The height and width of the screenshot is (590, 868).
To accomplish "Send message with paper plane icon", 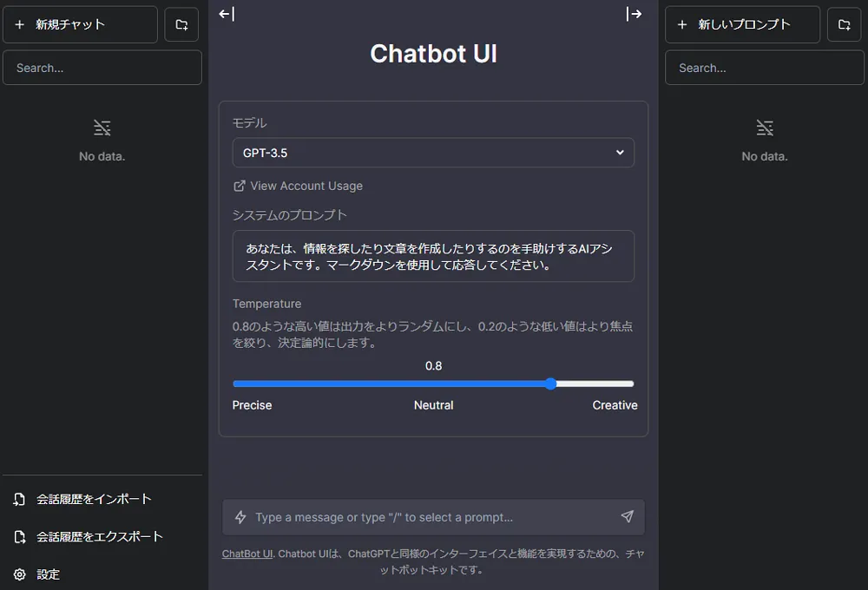I will pos(628,517).
